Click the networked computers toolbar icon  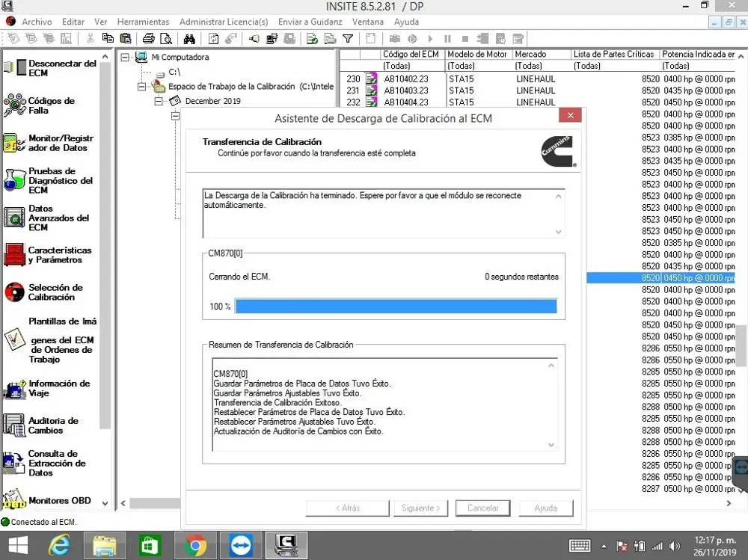coord(272,39)
